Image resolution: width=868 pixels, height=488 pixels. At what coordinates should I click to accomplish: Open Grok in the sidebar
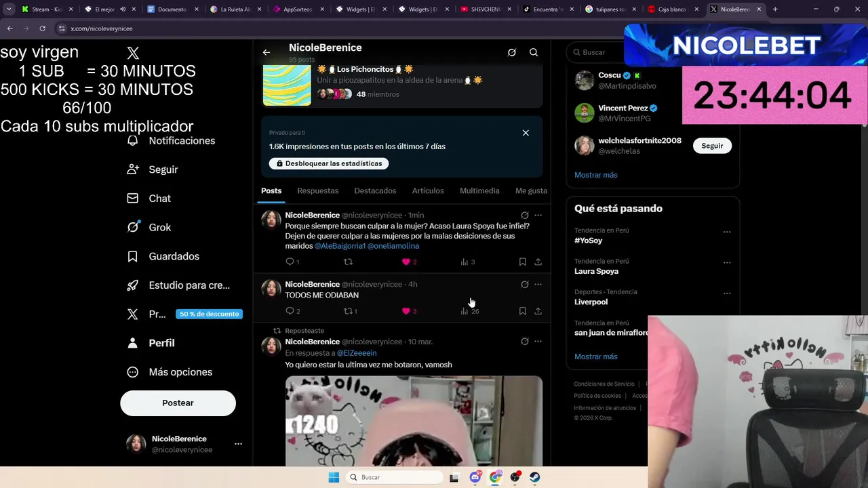click(149, 227)
